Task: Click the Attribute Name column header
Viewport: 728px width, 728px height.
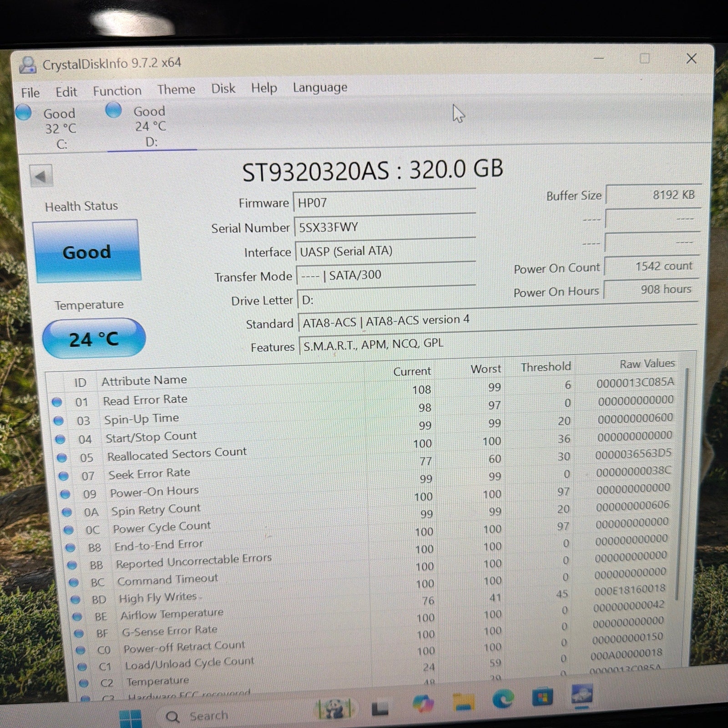Action: 144,380
